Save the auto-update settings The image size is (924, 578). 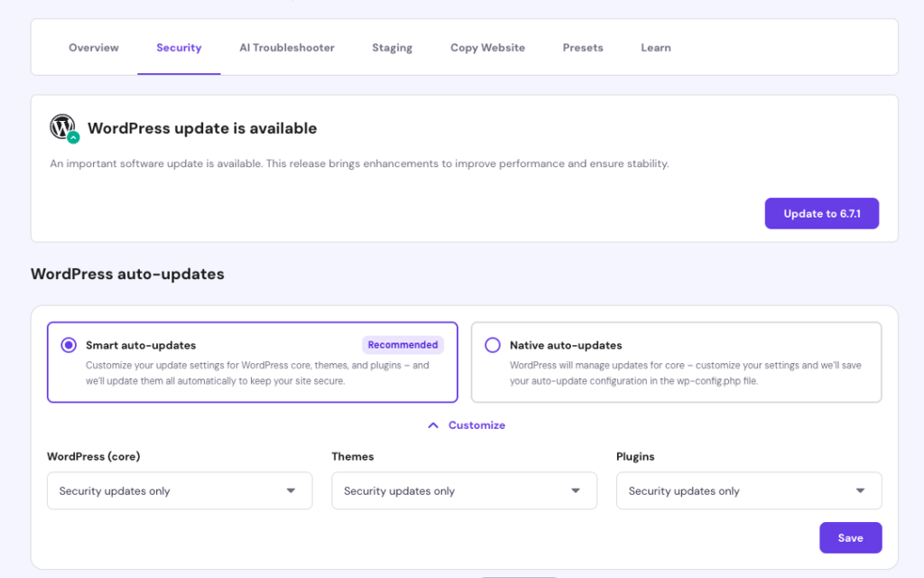tap(850, 538)
